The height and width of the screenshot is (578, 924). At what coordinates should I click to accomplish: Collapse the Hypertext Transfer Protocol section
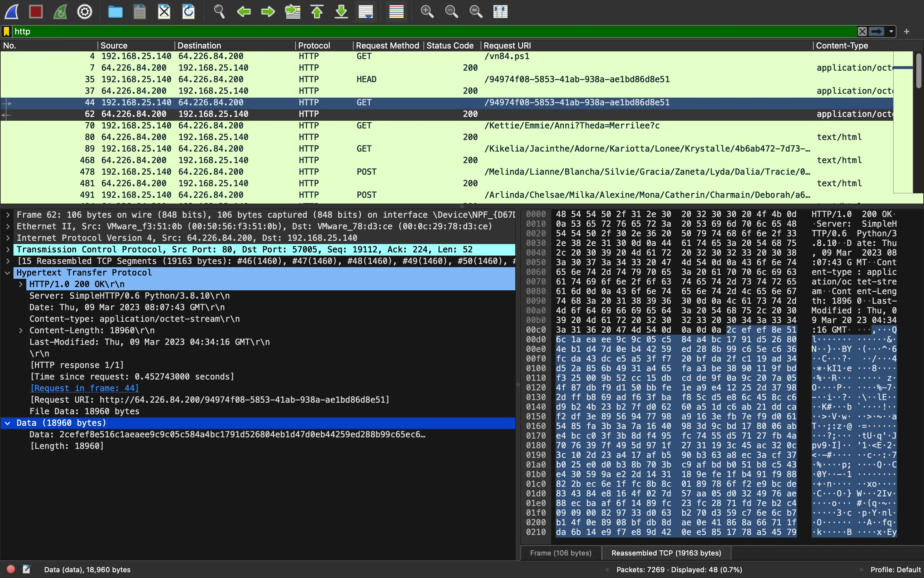pos(8,273)
